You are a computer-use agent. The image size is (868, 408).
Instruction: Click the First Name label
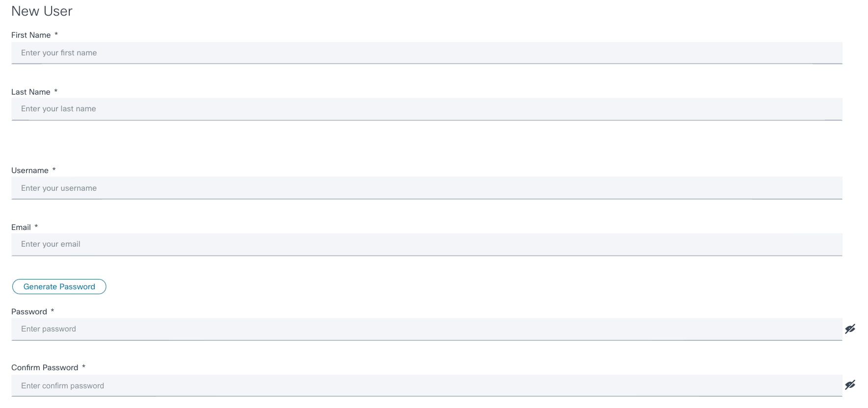click(x=31, y=35)
